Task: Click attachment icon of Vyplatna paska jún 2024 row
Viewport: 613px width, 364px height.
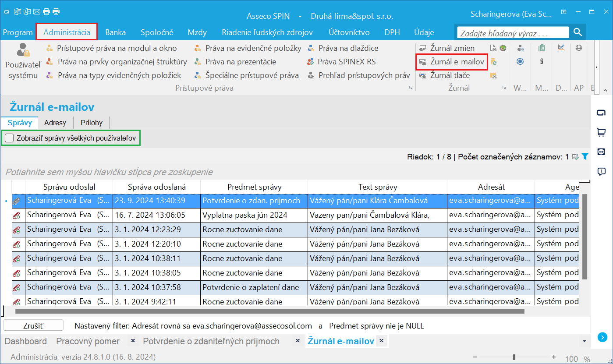Action: (x=16, y=215)
